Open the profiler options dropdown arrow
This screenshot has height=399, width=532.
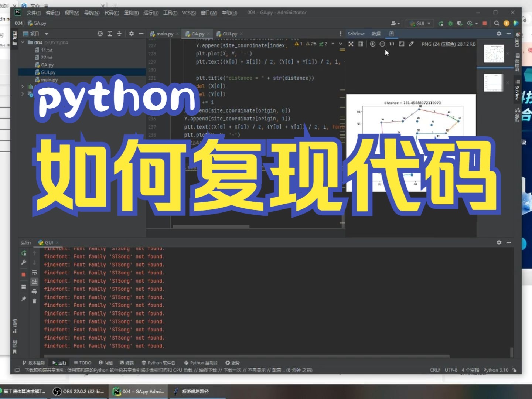[x=477, y=23]
